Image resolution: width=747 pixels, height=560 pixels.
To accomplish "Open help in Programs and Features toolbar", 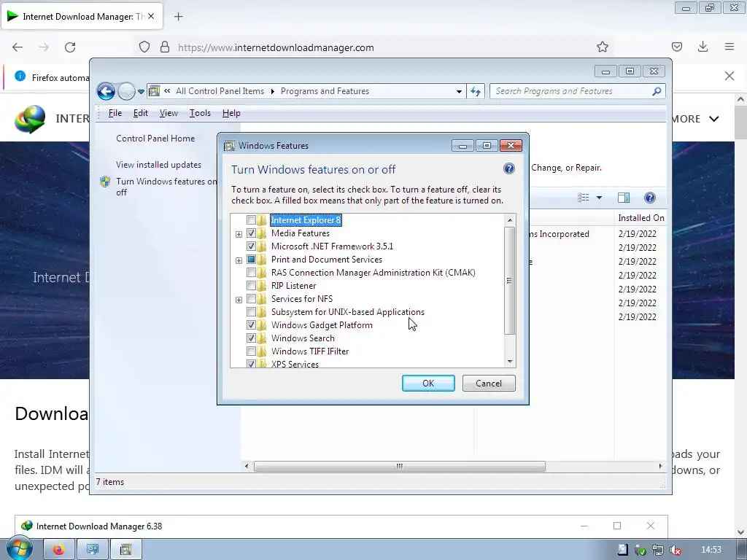I will click(x=649, y=198).
